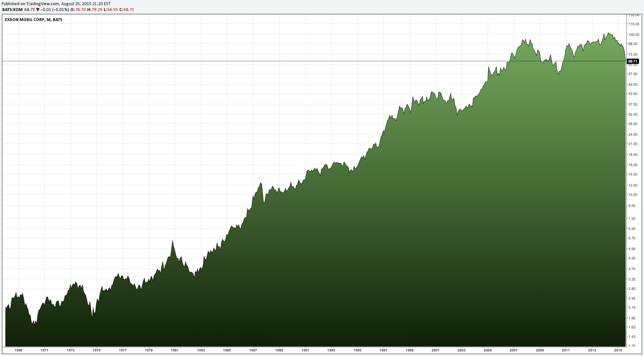Click the 116.00 price axis label
Viewport: 644px width, 356px height.
pos(634,24)
